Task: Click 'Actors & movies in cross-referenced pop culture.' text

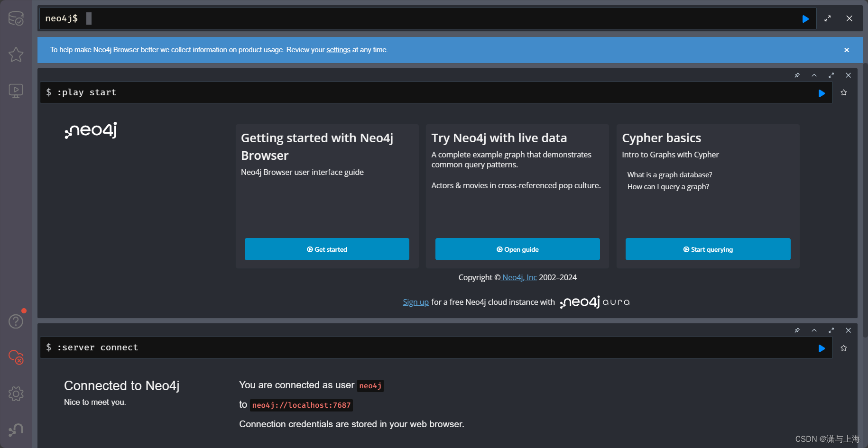Action: (x=516, y=185)
